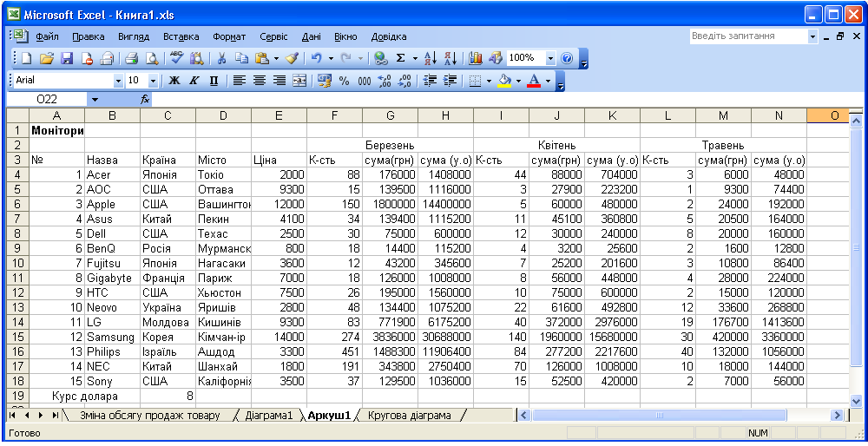Click the Print icon
Image resolution: width=868 pixels, height=446 pixels.
[131, 58]
